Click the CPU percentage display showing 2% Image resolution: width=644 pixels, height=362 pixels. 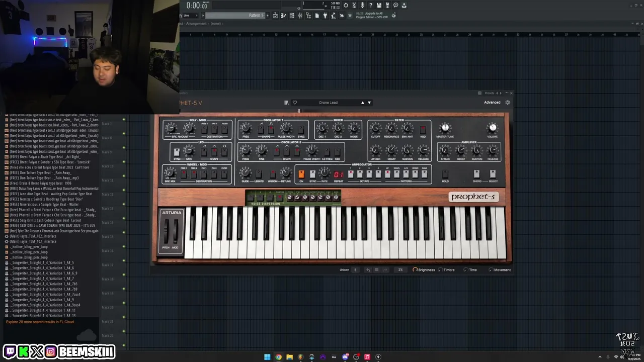point(400,270)
